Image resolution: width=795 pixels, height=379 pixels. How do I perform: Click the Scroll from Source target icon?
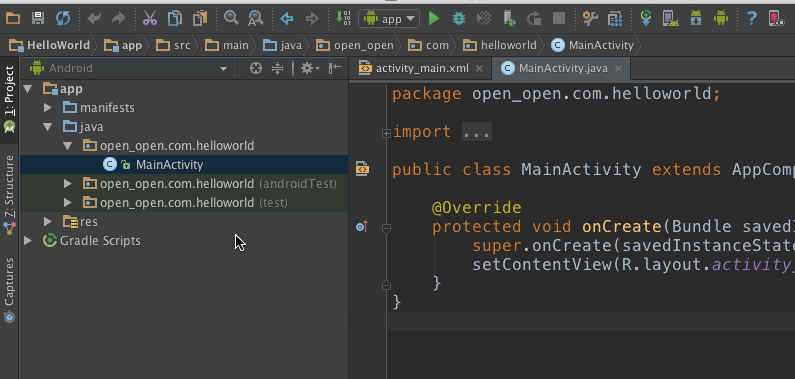coord(256,68)
